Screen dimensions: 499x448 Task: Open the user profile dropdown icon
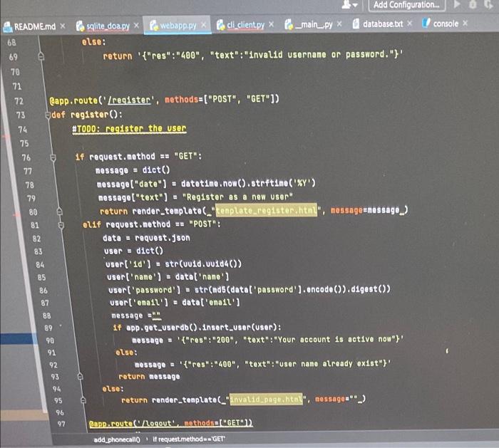point(349,4)
